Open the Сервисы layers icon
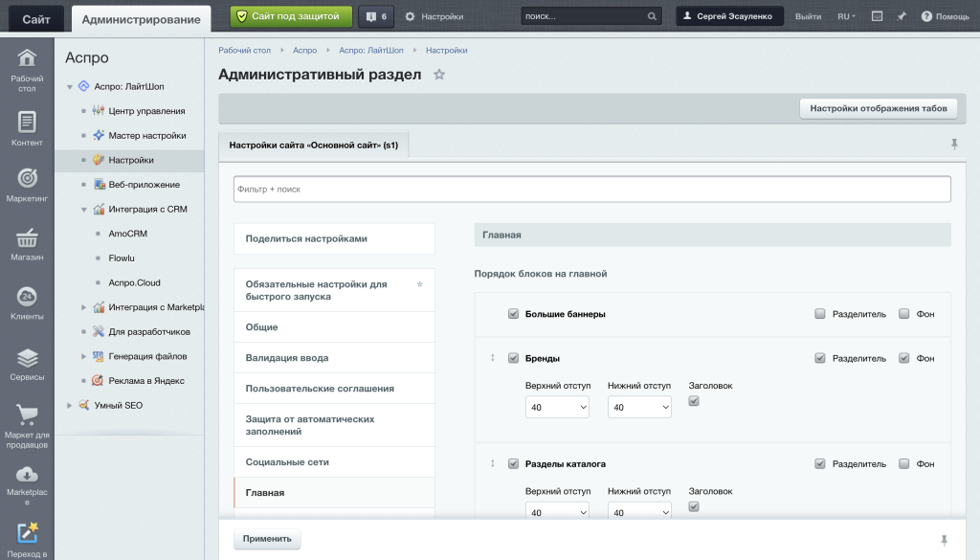The width and height of the screenshot is (980, 560). (x=27, y=358)
